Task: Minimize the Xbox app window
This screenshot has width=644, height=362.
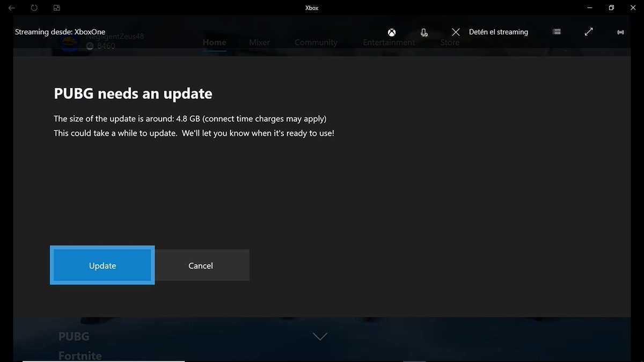Action: click(x=589, y=8)
